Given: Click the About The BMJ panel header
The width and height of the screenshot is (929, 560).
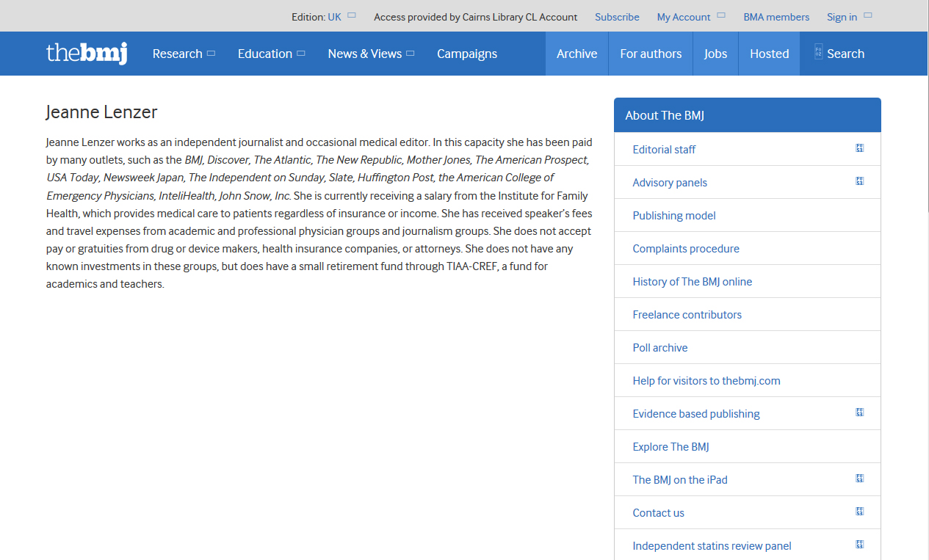Looking at the screenshot, I should click(747, 115).
